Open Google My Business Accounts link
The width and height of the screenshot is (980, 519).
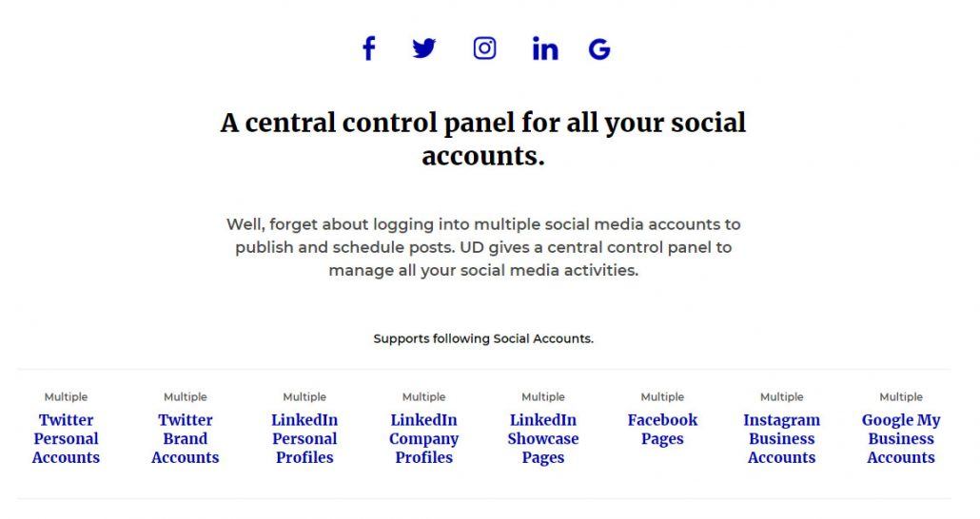pos(901,438)
